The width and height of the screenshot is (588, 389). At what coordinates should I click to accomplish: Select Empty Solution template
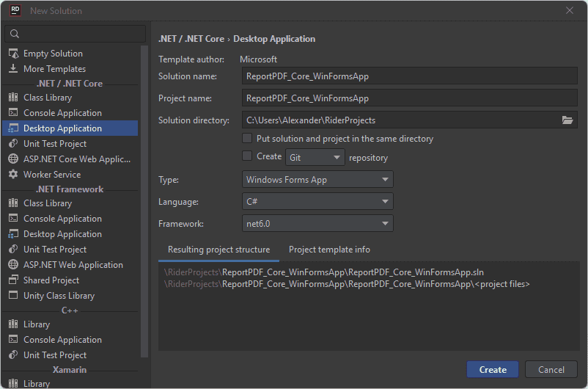click(x=70, y=54)
